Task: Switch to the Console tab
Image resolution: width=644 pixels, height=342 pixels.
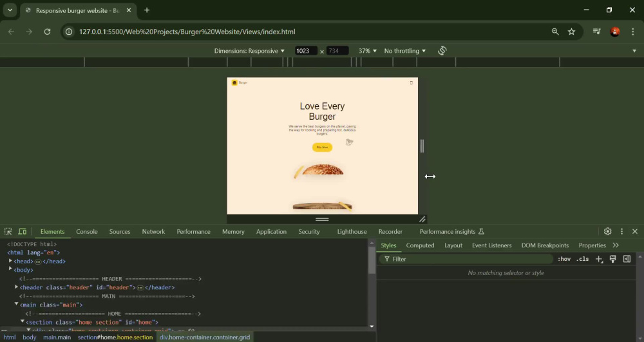Action: [x=87, y=232]
